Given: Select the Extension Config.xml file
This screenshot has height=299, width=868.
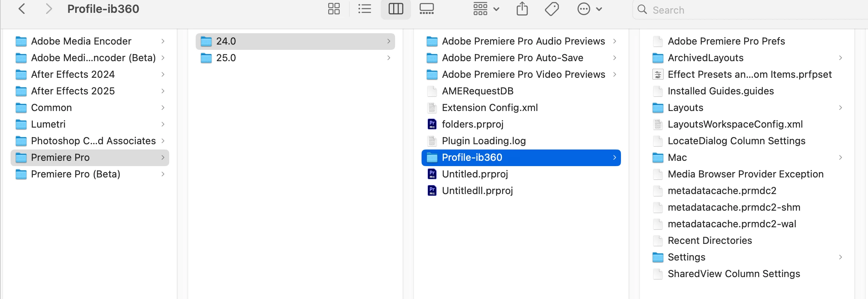Looking at the screenshot, I should pyautogui.click(x=521, y=108).
